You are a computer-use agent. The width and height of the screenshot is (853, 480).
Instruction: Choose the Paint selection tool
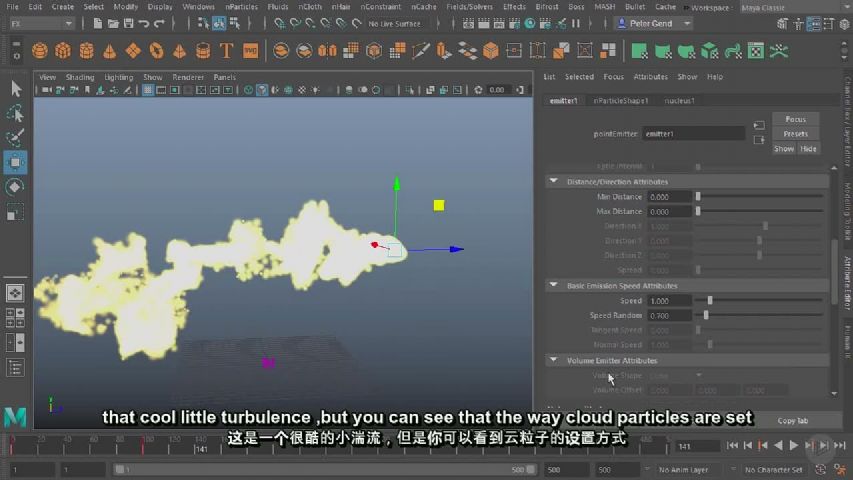point(15,137)
